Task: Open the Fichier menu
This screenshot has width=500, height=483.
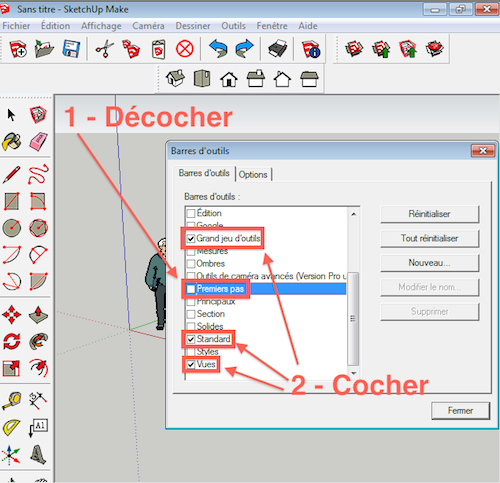Action: [x=16, y=26]
